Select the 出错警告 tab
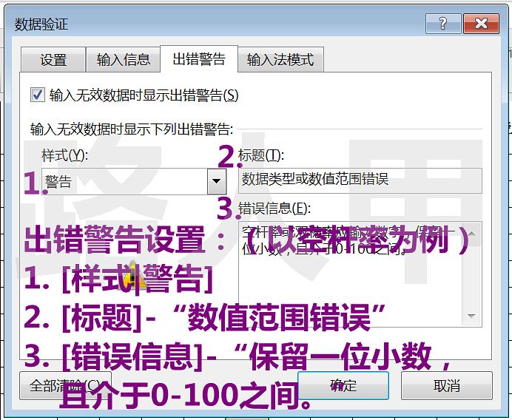This screenshot has width=512, height=420. click(x=199, y=59)
